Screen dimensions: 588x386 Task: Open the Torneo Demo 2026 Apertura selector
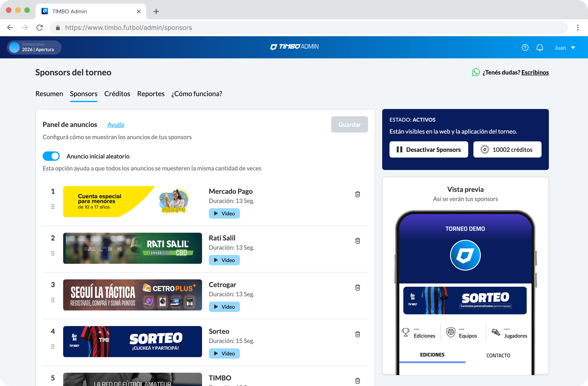point(34,48)
